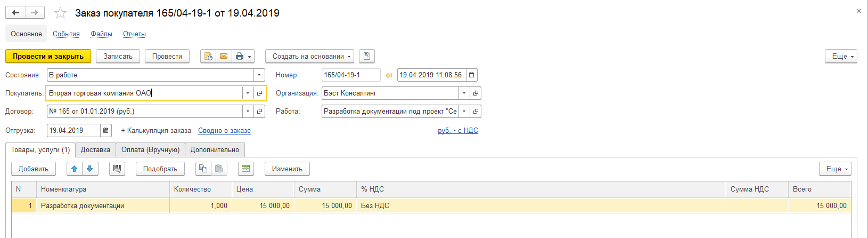Click the Цена column header
The image size is (868, 238).
(263, 189)
